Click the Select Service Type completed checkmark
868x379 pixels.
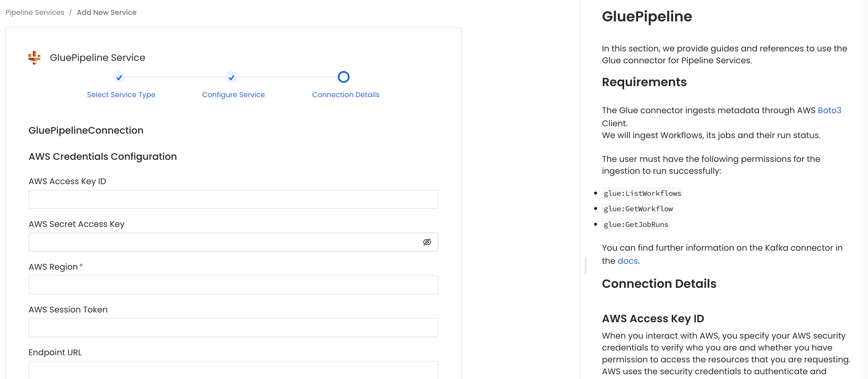point(119,77)
